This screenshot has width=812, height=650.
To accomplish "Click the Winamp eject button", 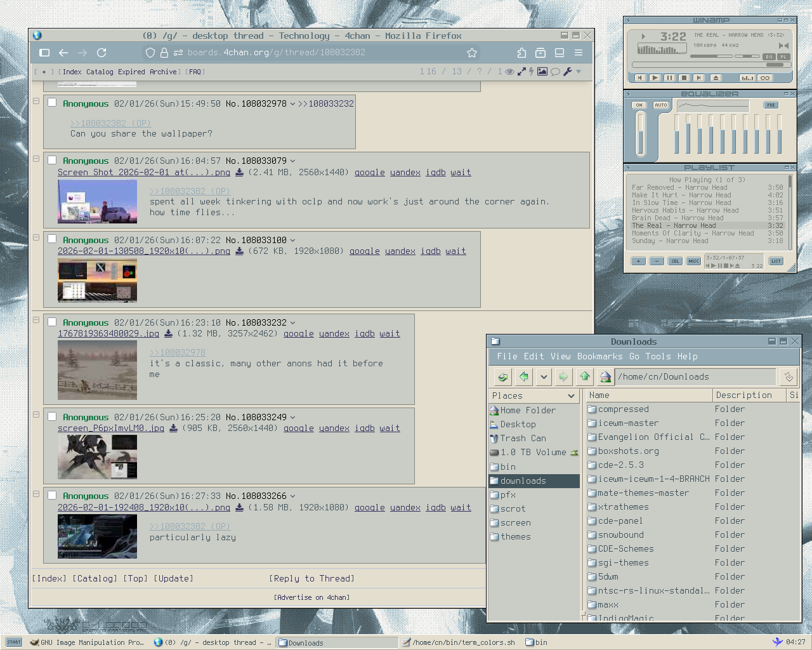I will pos(716,78).
